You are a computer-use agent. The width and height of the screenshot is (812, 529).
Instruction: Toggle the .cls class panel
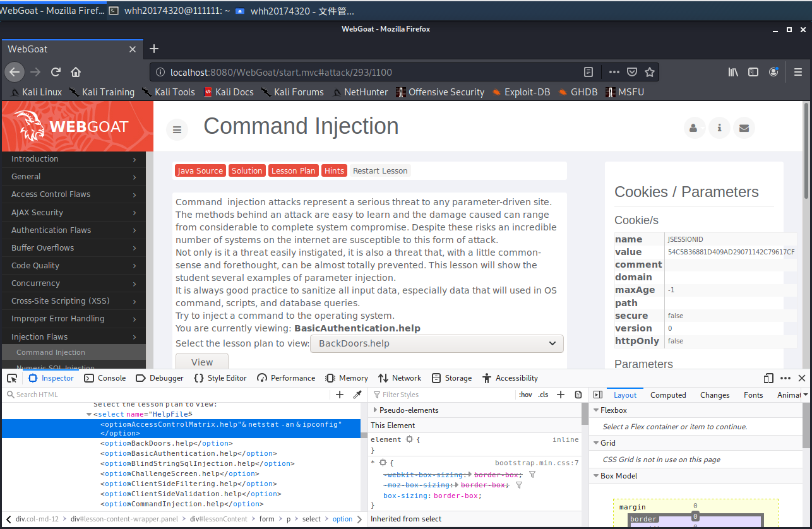[x=543, y=395]
